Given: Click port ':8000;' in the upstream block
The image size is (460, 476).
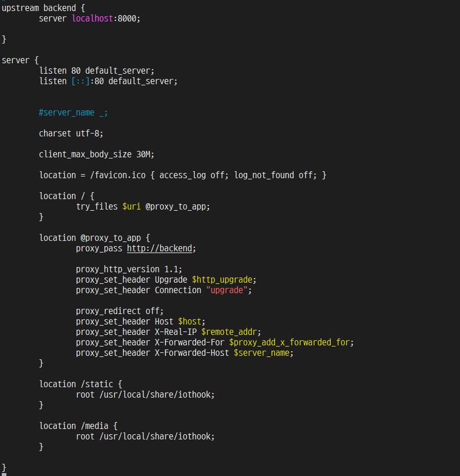Looking at the screenshot, I should [127, 19].
